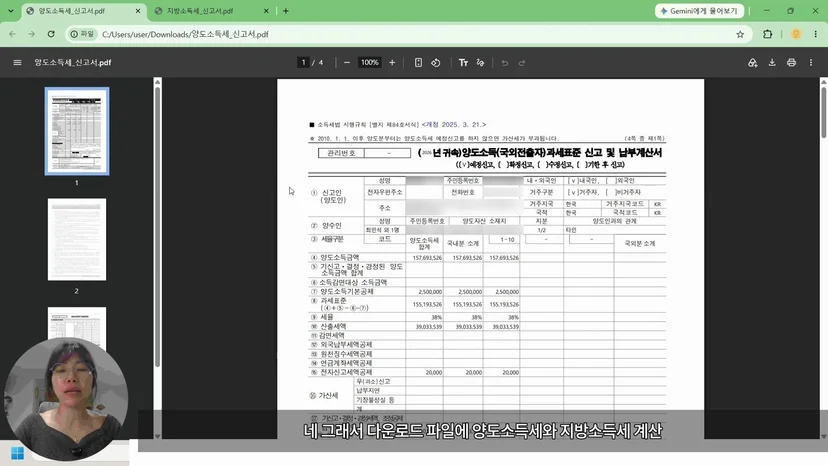Select page 1 thumbnail
This screenshot has height=466, width=828.
pos(77,131)
